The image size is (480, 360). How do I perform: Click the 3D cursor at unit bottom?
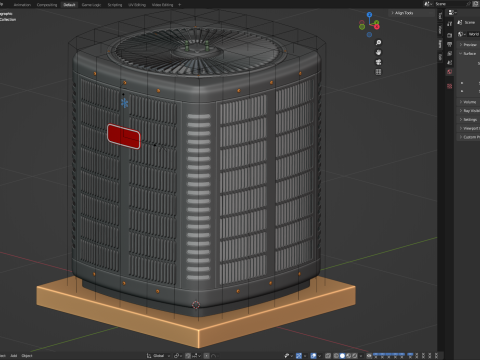click(196, 305)
